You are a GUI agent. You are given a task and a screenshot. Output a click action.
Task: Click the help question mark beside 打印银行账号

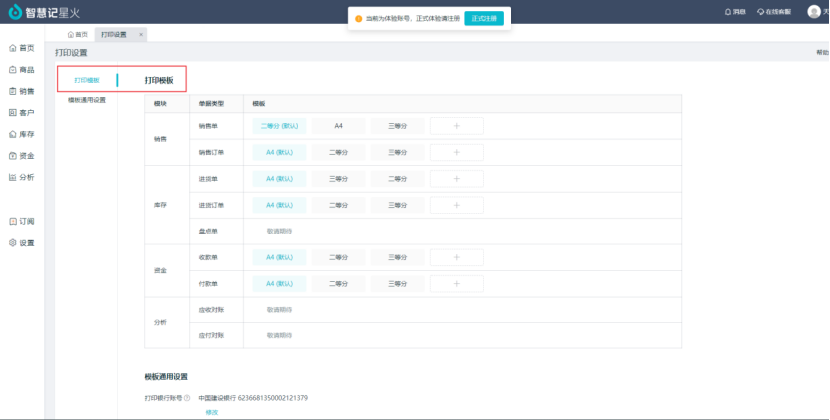click(187, 398)
